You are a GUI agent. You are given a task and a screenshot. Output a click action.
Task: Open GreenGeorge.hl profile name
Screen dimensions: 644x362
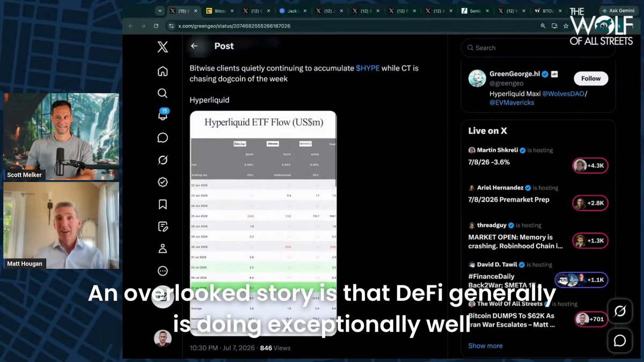point(515,73)
